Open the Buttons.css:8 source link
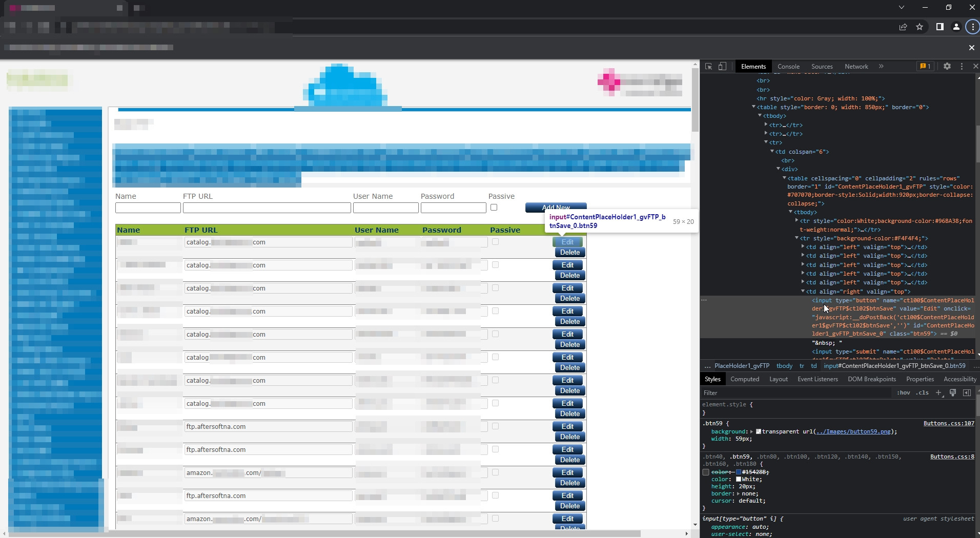 coord(952,457)
